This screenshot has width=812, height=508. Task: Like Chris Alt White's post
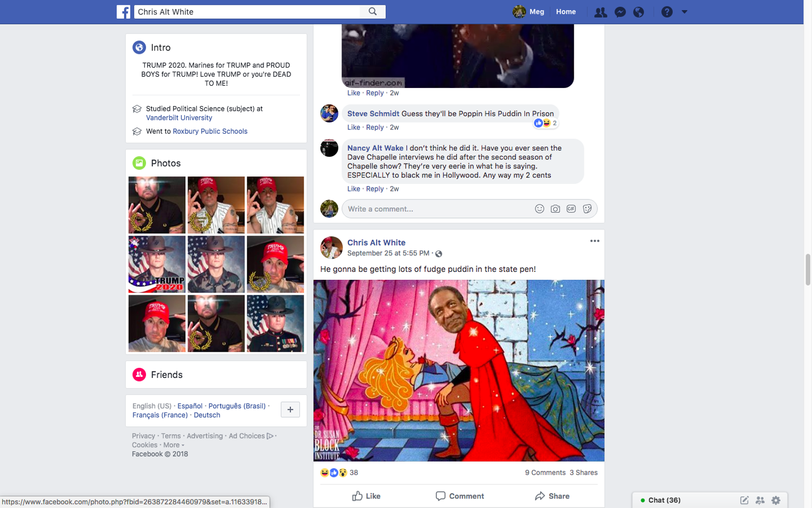pyautogui.click(x=366, y=496)
